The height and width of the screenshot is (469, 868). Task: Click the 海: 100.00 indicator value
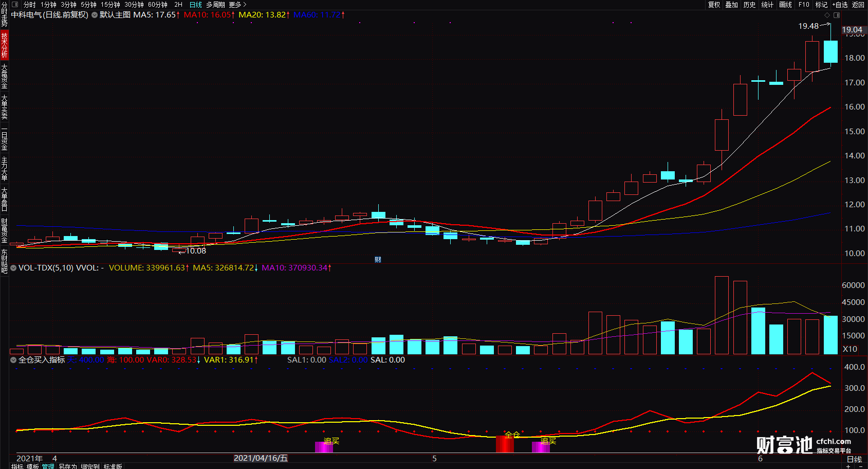click(125, 360)
